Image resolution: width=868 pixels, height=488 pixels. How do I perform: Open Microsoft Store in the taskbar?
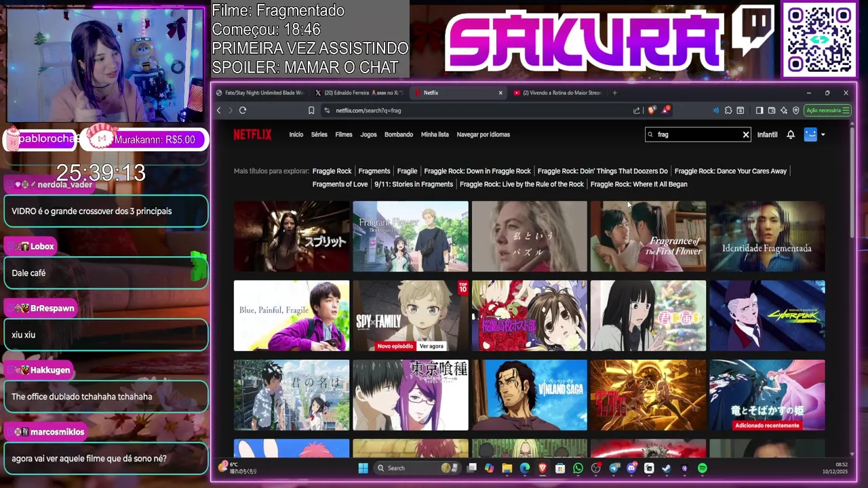560,468
